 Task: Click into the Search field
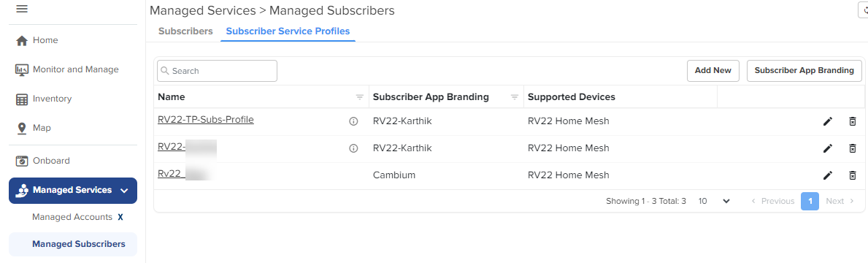(x=217, y=71)
